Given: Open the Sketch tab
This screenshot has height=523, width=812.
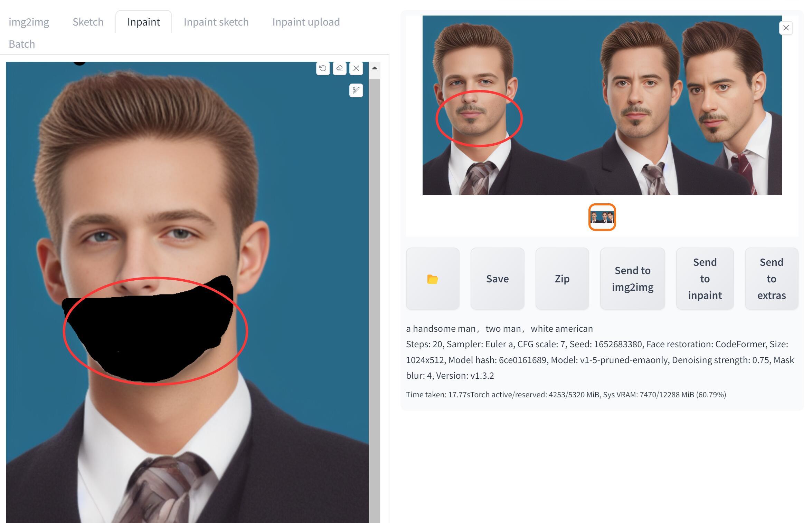Looking at the screenshot, I should (x=88, y=22).
